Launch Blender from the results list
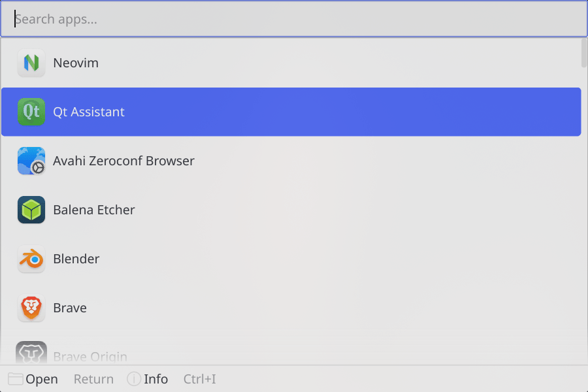The height and width of the screenshot is (392, 588). pyautogui.click(x=291, y=259)
